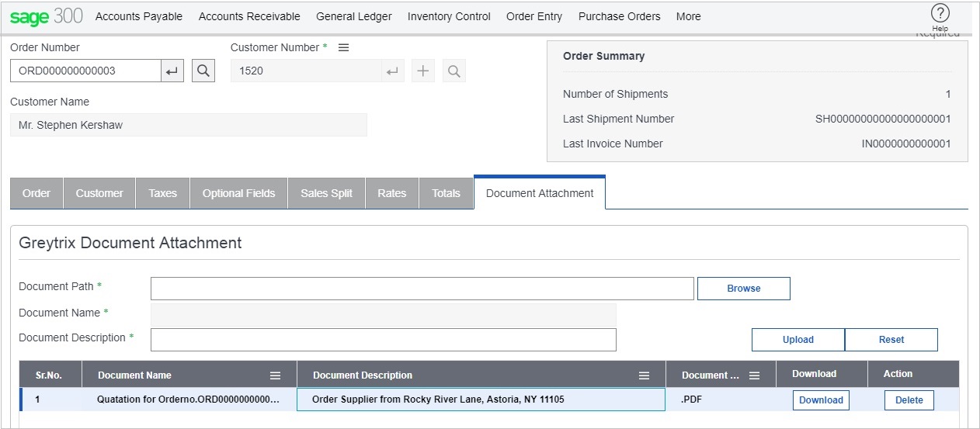Download the quotation PDF document

coord(821,400)
